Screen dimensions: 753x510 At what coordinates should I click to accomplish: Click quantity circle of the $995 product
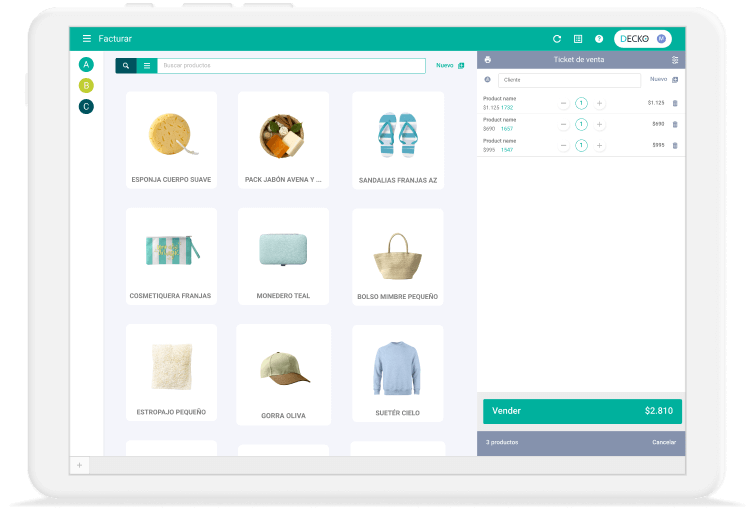[581, 146]
